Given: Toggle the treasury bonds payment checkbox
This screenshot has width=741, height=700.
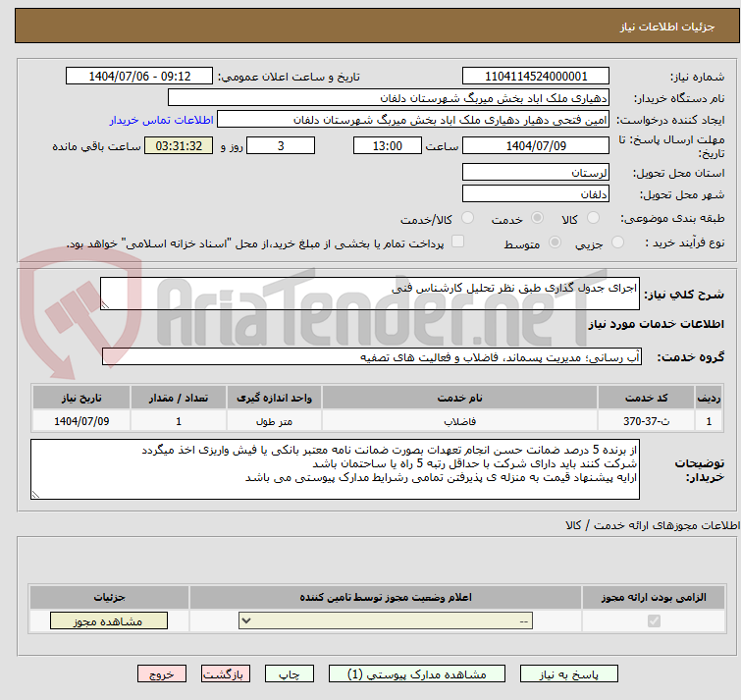Looking at the screenshot, I should click(x=457, y=242).
